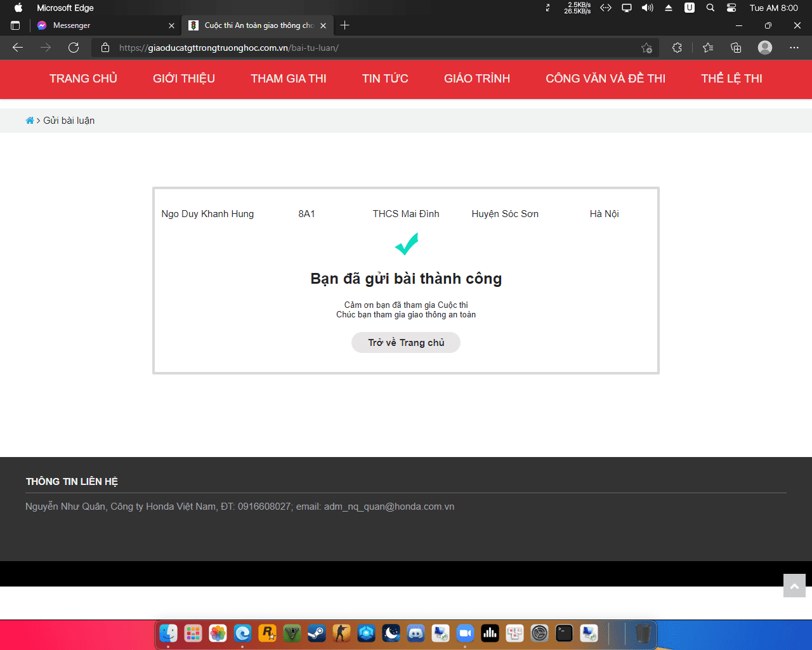Click the menu bar clock Tue AM 8:00
This screenshot has width=812, height=650.
point(774,8)
